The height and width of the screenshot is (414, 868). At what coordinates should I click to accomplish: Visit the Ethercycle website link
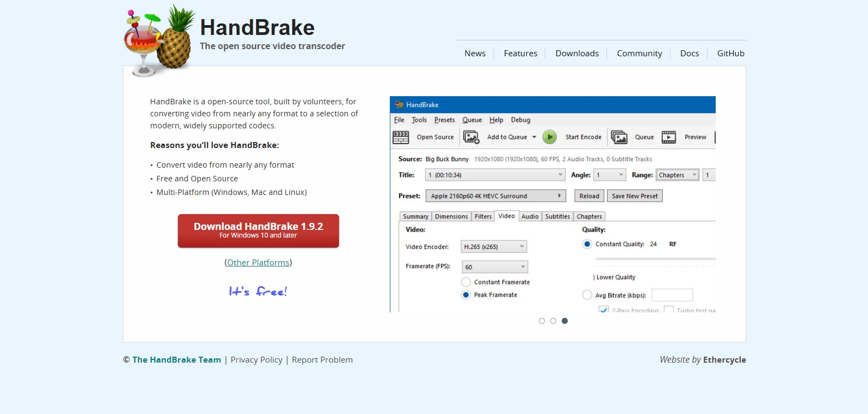(x=724, y=360)
